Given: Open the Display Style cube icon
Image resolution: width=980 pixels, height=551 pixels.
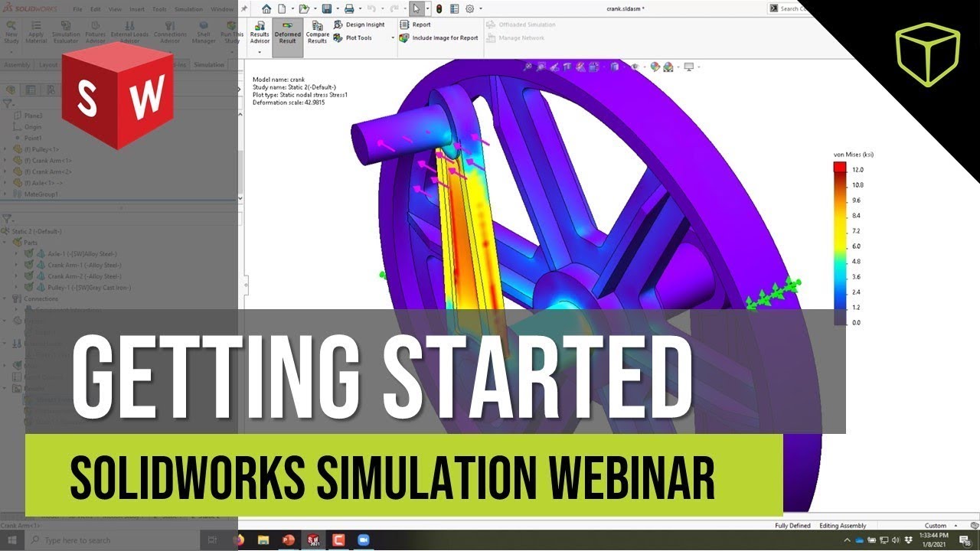Looking at the screenshot, I should tap(616, 67).
